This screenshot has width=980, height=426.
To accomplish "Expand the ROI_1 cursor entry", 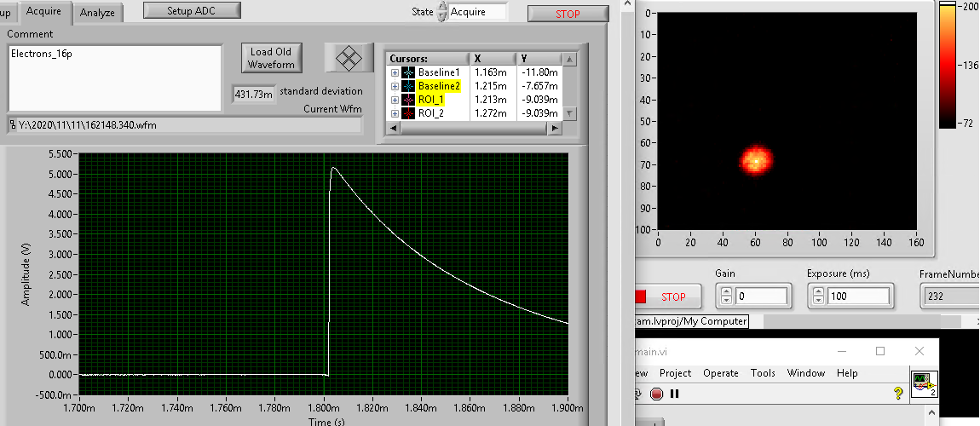I will tap(395, 100).
